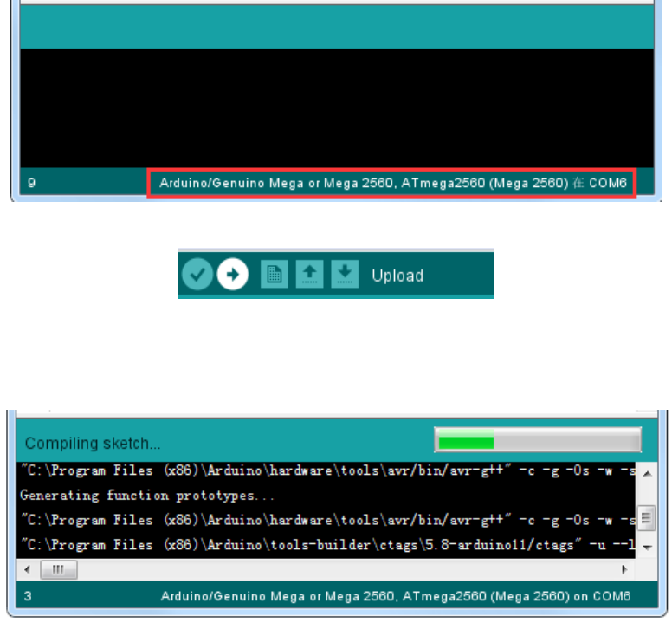Save the sketch with the down-arrow icon
The height and width of the screenshot is (623, 672).
(x=345, y=274)
